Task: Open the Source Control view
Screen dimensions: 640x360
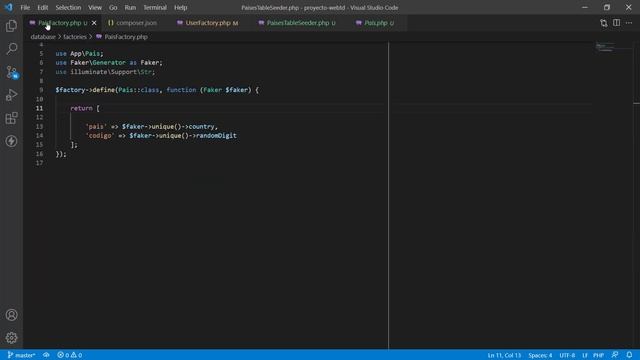Action: (x=11, y=72)
